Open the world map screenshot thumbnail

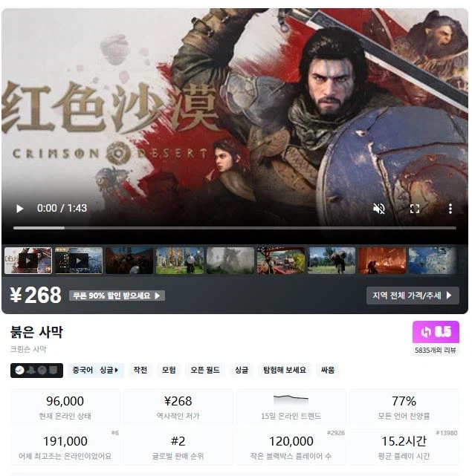[432, 261]
